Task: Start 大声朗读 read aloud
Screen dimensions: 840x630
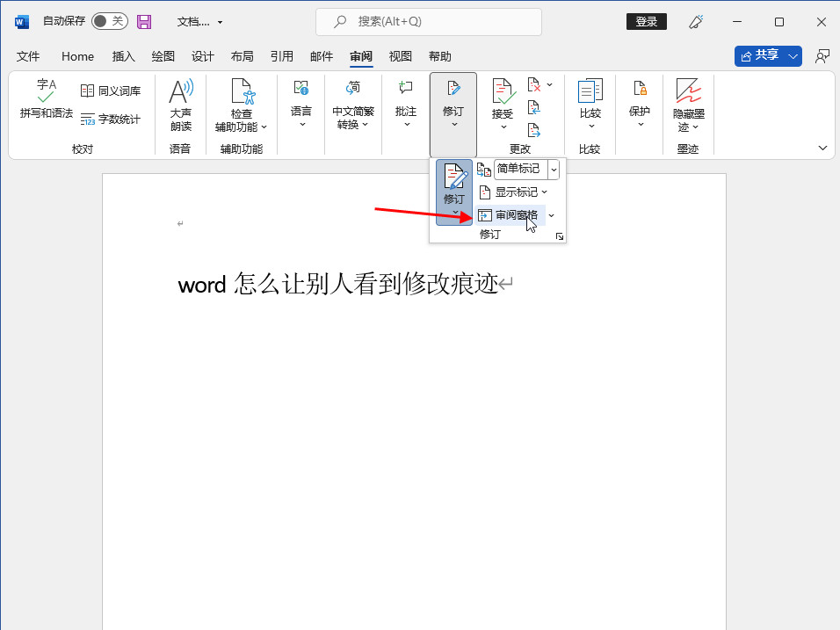Action: (181, 105)
